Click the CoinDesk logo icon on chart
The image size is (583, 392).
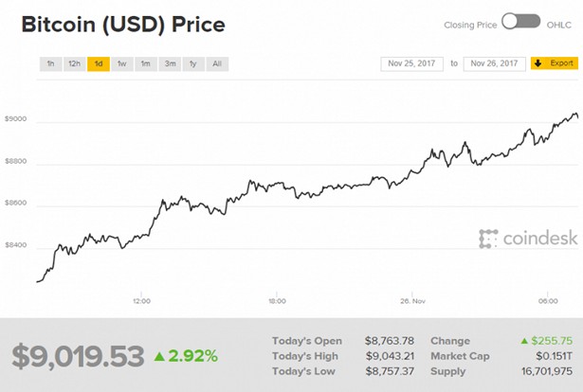click(x=488, y=238)
